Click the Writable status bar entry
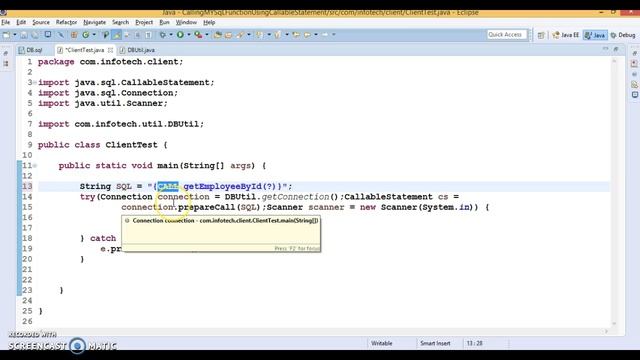 point(382,344)
